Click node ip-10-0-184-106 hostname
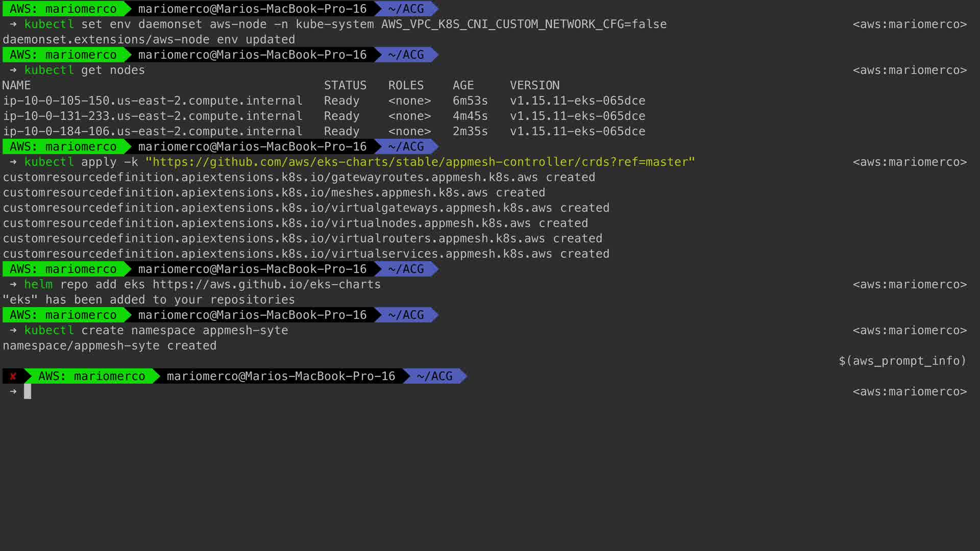 point(153,131)
